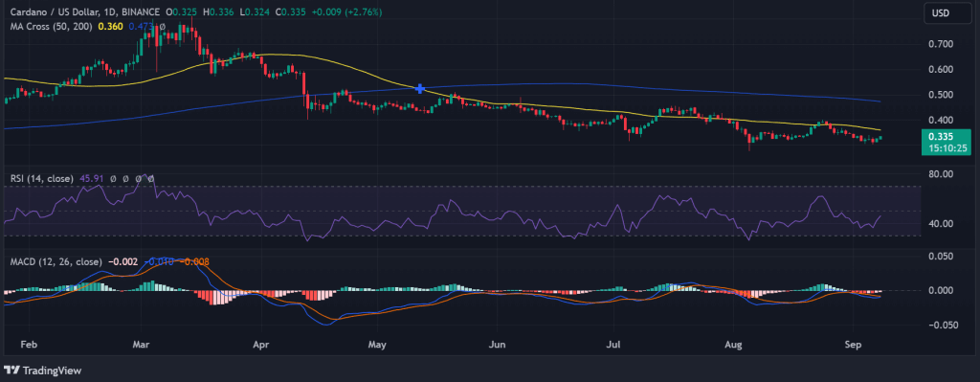Click the TradingView logo
The height and width of the screenshot is (382, 980).
(x=42, y=371)
